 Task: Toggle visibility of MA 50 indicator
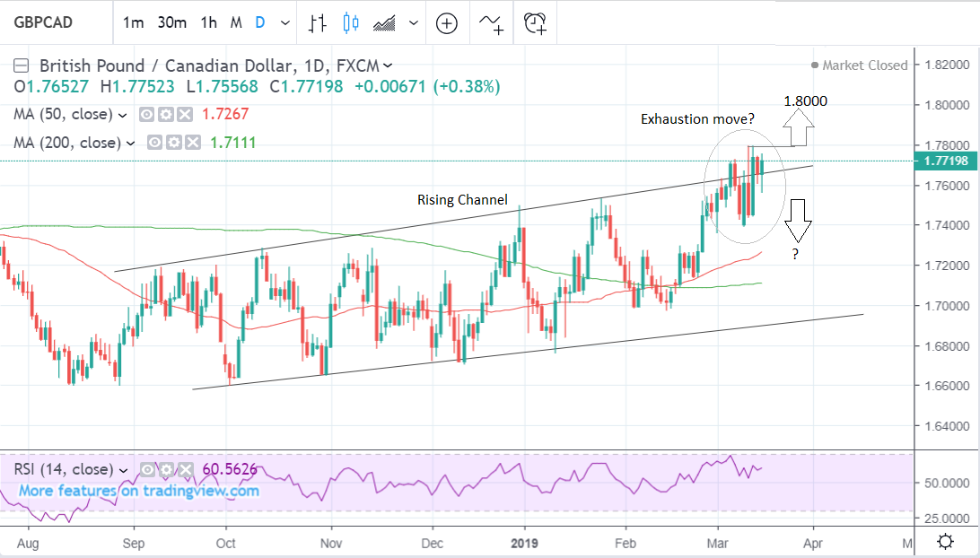148,115
